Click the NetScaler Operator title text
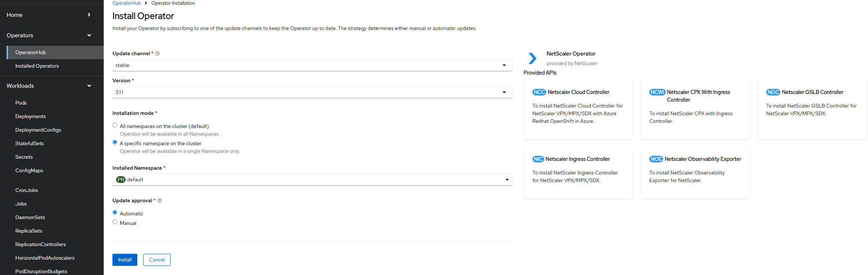 tap(571, 54)
